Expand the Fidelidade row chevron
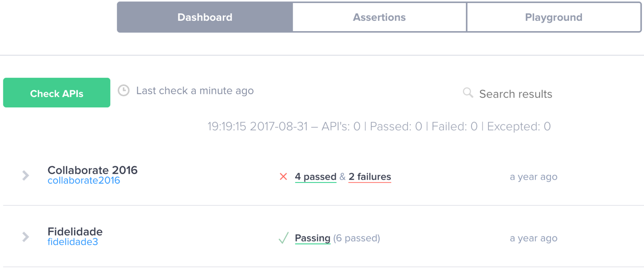Image resolution: width=644 pixels, height=270 pixels. [x=26, y=237]
